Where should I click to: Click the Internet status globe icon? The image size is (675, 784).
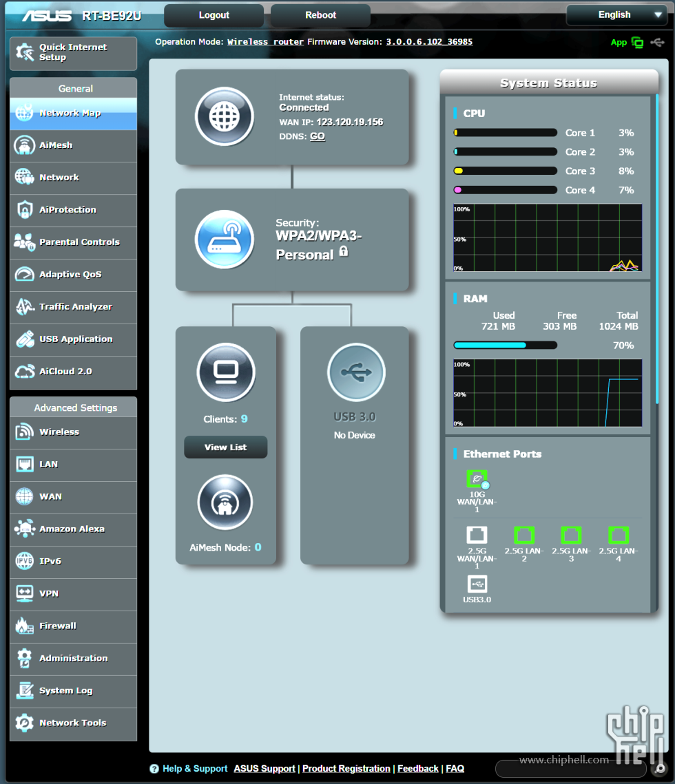(x=224, y=116)
